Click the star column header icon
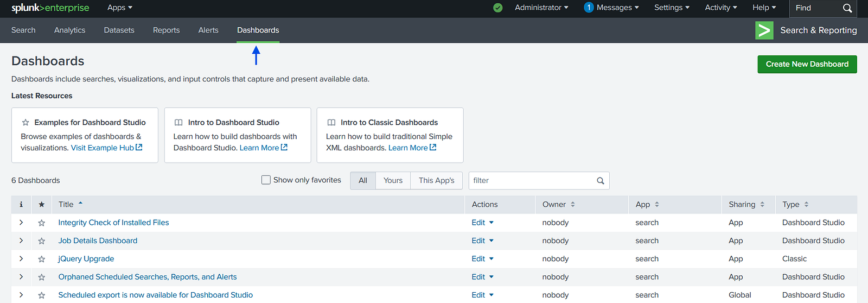Screen dimensions: 868x303 [42, 205]
